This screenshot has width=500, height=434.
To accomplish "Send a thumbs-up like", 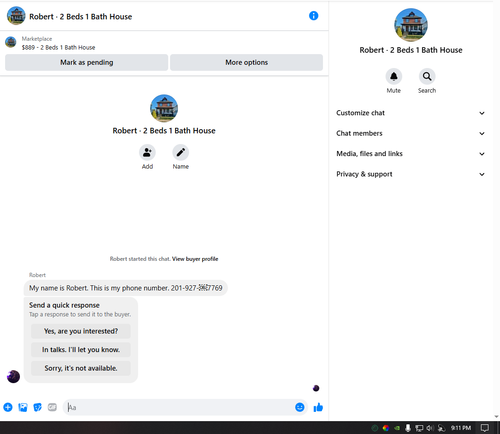I will 318,407.
